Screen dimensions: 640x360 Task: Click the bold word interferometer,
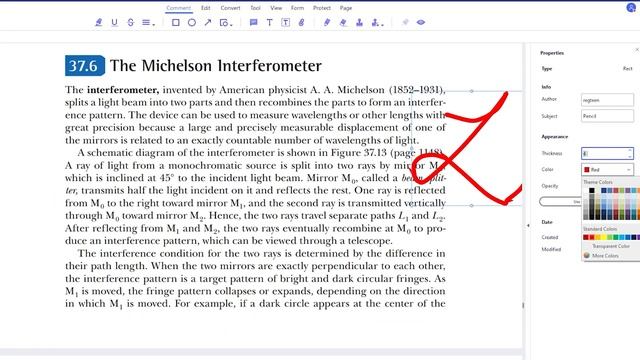pos(123,90)
